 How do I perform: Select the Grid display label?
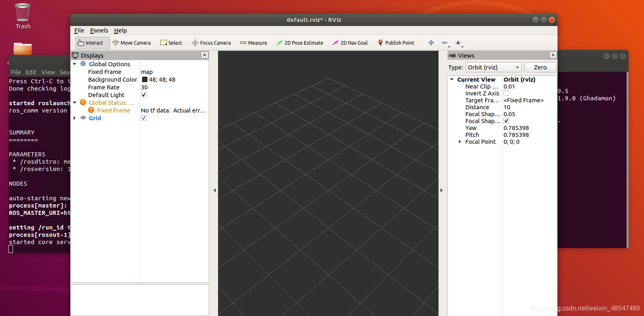click(x=95, y=118)
